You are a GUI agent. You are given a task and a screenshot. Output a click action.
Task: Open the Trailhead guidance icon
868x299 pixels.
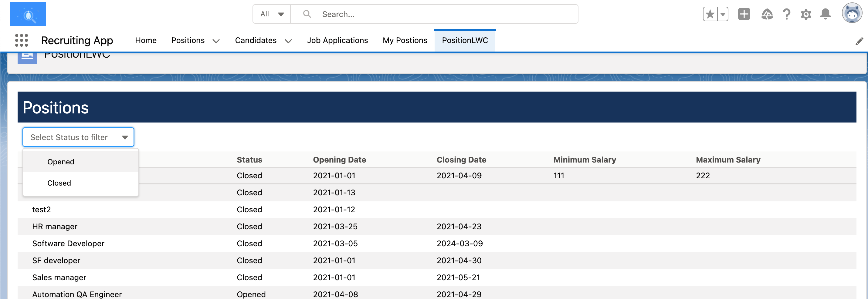[x=767, y=14]
